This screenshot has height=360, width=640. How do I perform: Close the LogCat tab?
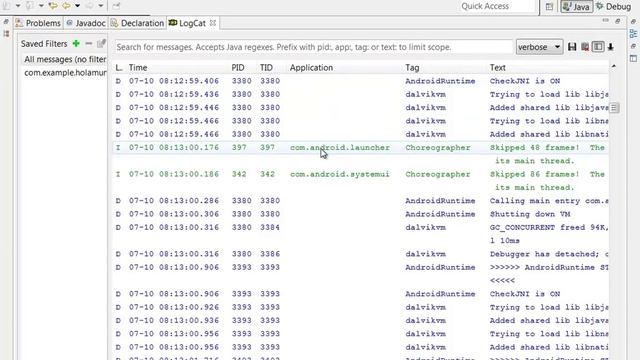click(x=213, y=23)
